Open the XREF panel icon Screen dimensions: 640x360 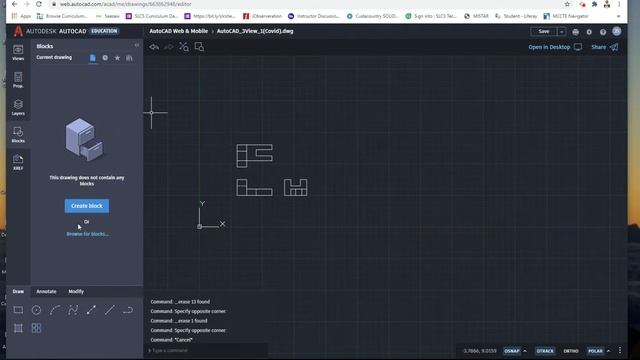[18, 162]
